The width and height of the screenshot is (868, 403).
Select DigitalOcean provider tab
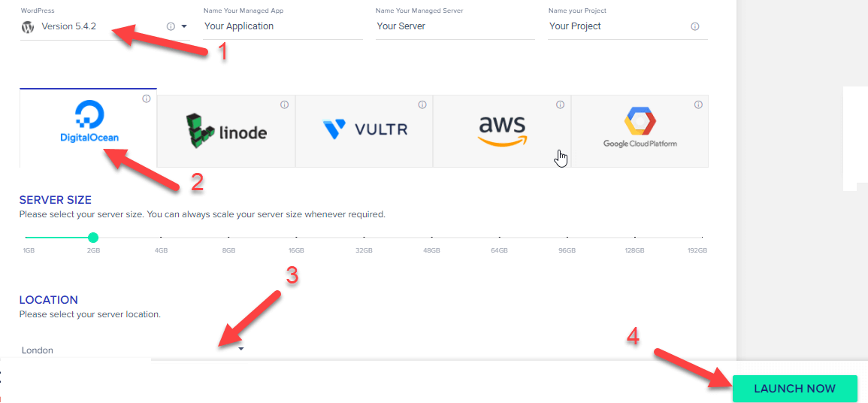click(x=88, y=127)
